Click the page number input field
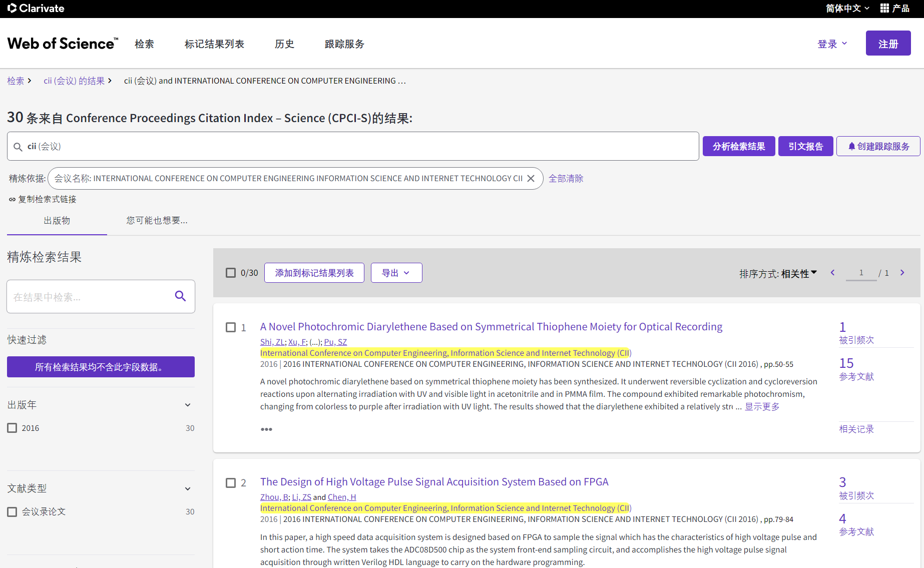The width and height of the screenshot is (924, 568). pyautogui.click(x=861, y=273)
